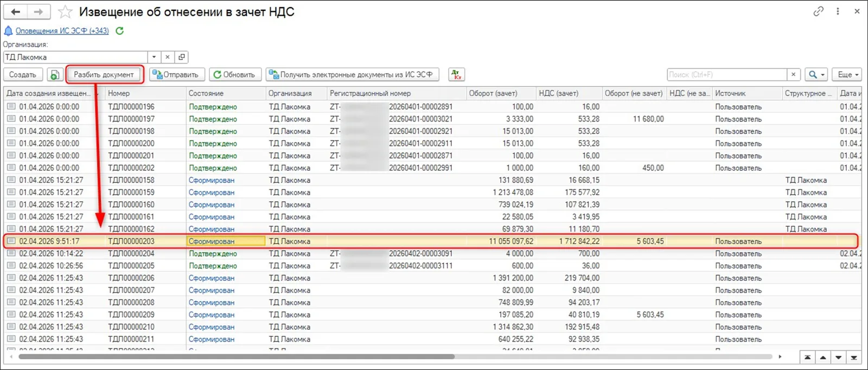
Task: Expand the search magnifier dropdown
Action: pos(816,75)
